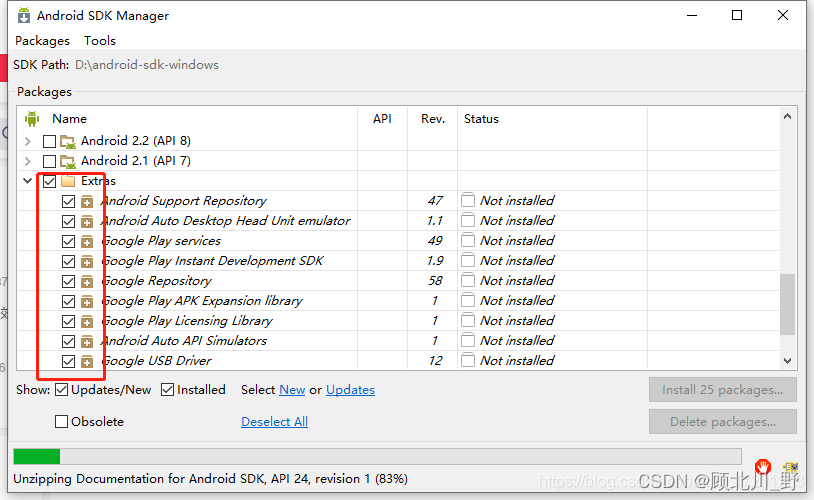Click package icon for Android Auto Desktop Head Unit

coord(87,222)
